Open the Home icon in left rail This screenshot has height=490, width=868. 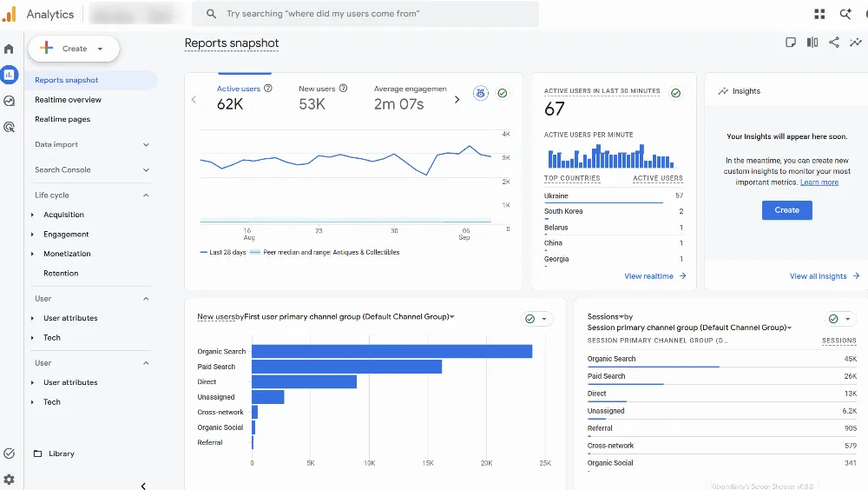pos(9,49)
